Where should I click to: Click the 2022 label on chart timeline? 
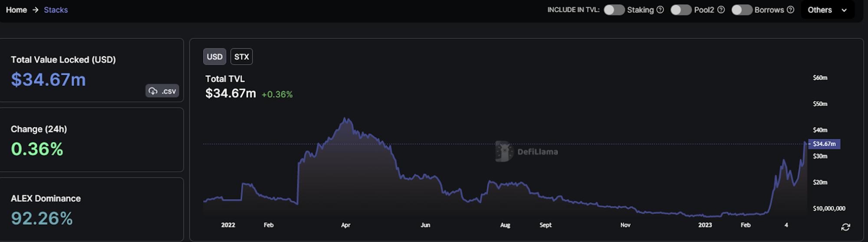228,225
